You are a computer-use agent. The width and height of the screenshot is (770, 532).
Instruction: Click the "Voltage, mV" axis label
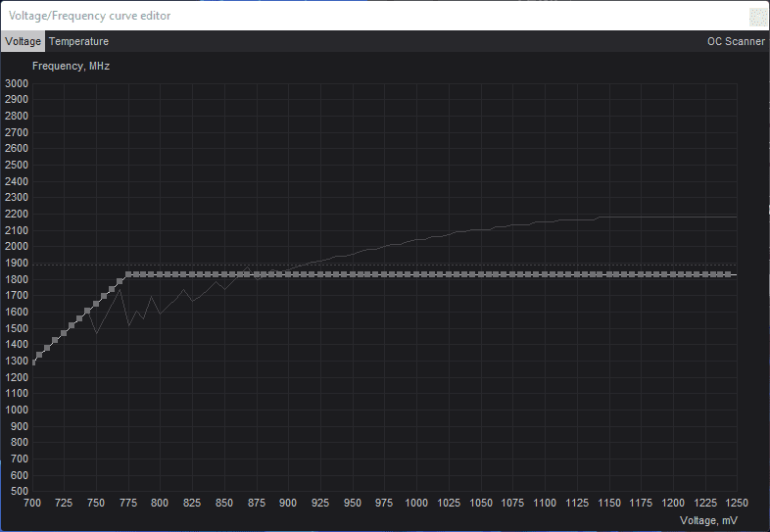(x=708, y=520)
